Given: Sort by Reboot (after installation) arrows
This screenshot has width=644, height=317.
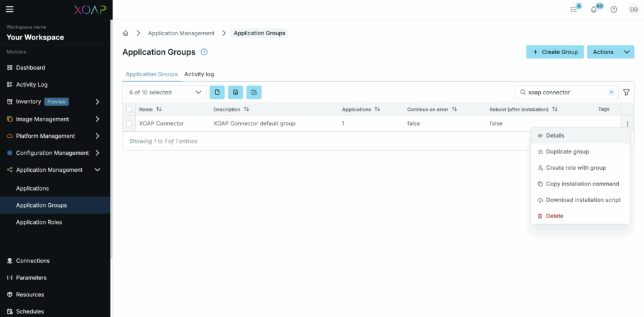Looking at the screenshot, I should pos(555,109).
